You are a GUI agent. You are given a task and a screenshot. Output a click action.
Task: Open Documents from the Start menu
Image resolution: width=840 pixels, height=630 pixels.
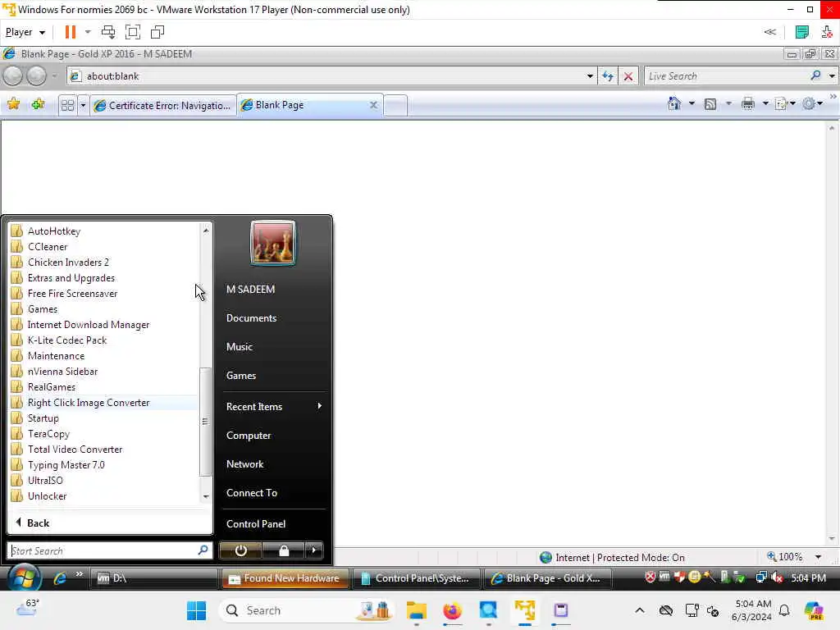251,318
